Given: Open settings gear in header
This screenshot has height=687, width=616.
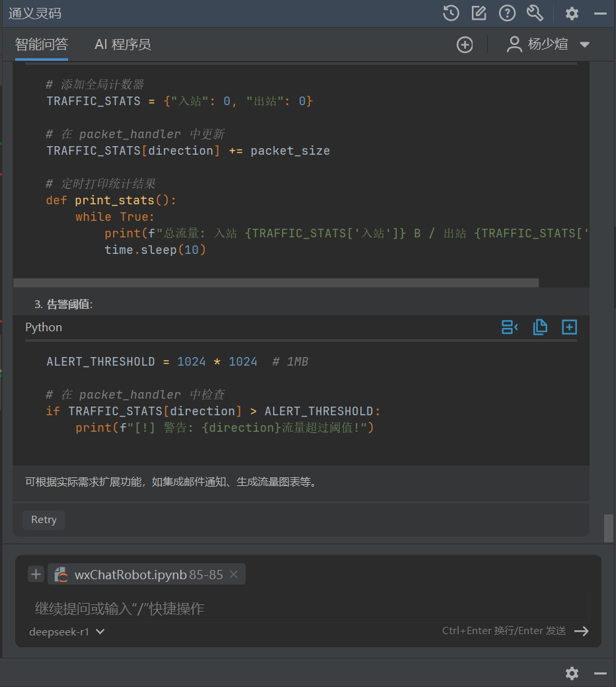Looking at the screenshot, I should [x=572, y=14].
